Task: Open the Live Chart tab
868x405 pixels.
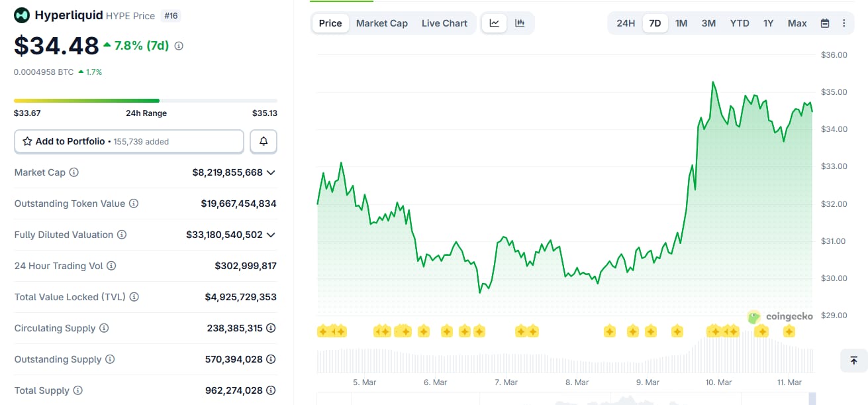Action: [x=444, y=23]
